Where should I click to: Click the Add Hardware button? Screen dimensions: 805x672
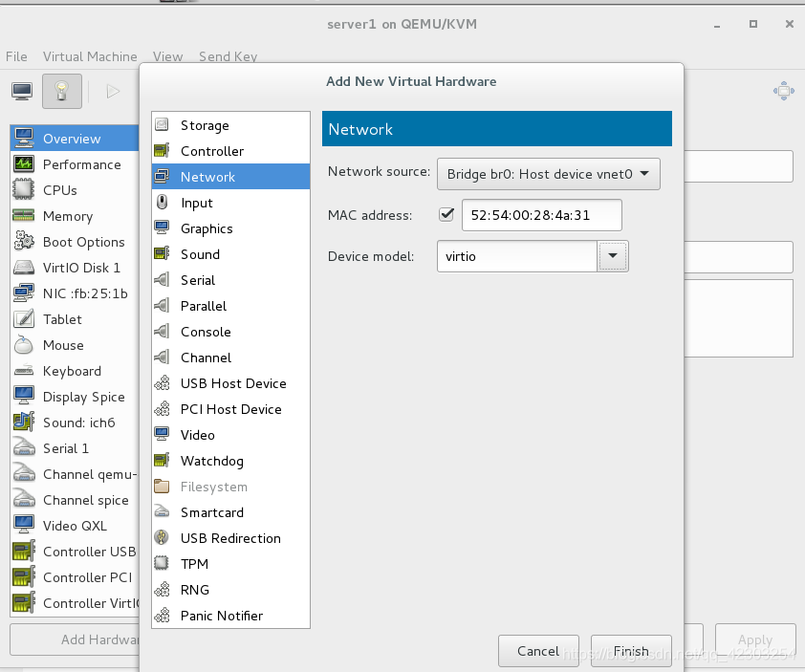tap(75, 639)
